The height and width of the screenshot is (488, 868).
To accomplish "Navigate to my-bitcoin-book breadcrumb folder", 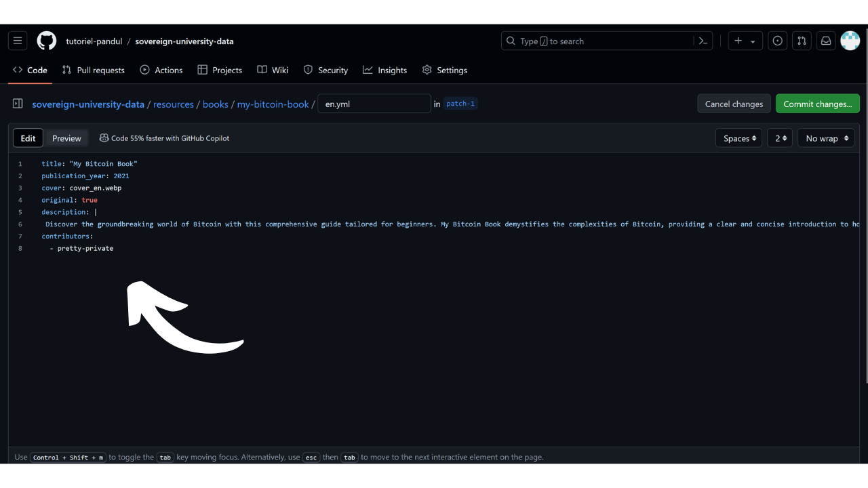I will click(x=273, y=104).
